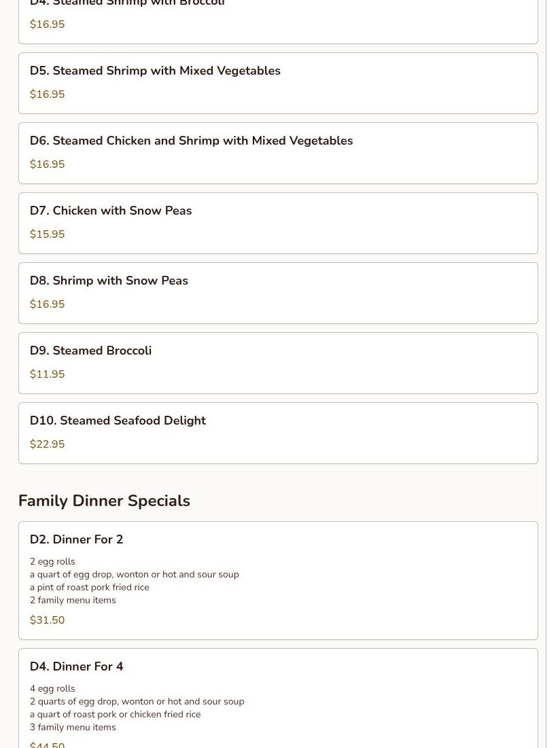
Task: Click the 'a pint of roast pork fried rice' line
Action: tap(89, 588)
